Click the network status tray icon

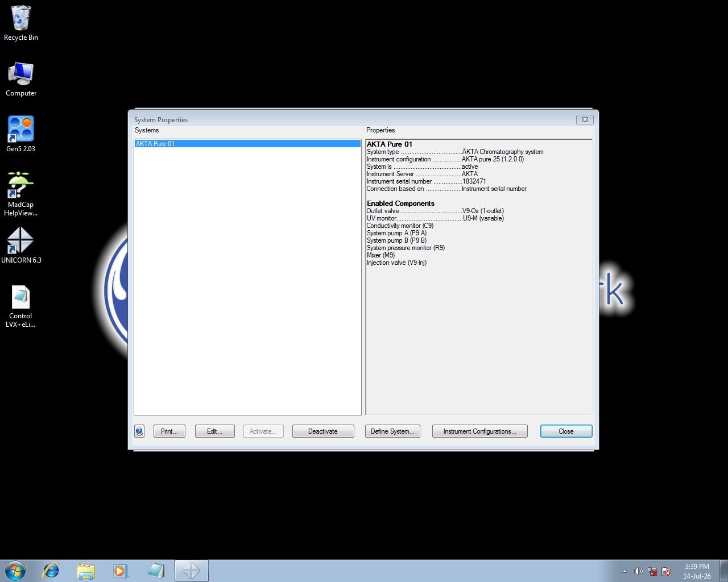pyautogui.click(x=652, y=571)
